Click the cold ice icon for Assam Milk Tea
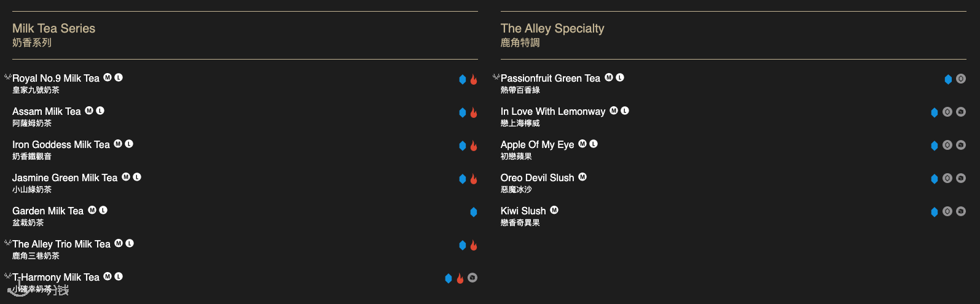 point(463,112)
